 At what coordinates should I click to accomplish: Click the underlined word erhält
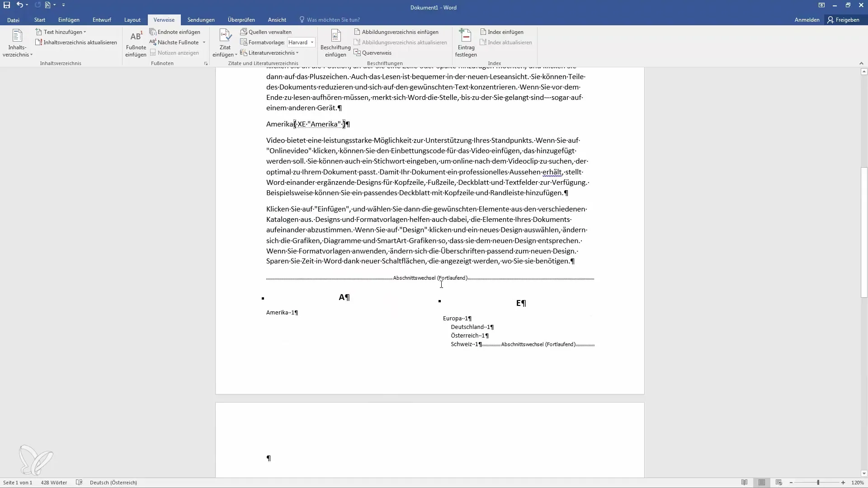click(552, 172)
